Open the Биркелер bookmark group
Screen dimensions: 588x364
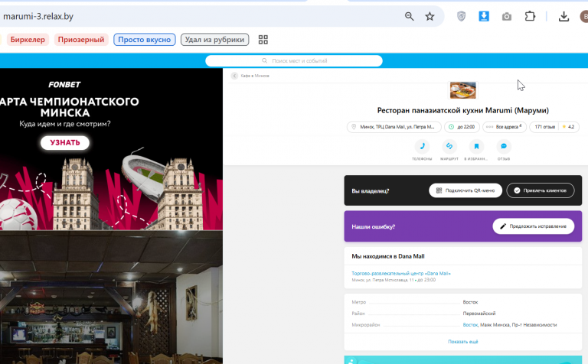tap(28, 39)
